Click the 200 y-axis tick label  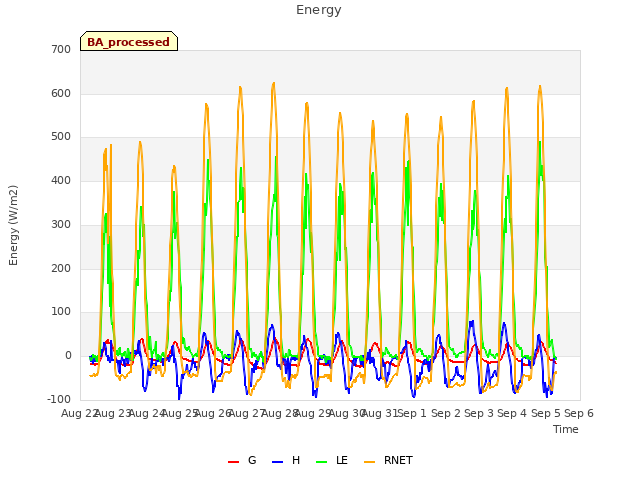click(x=61, y=269)
